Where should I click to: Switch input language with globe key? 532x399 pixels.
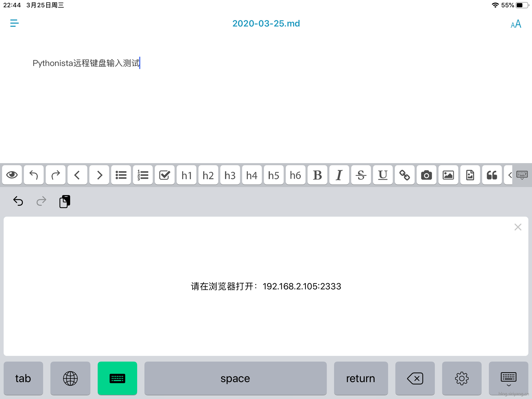pos(70,378)
